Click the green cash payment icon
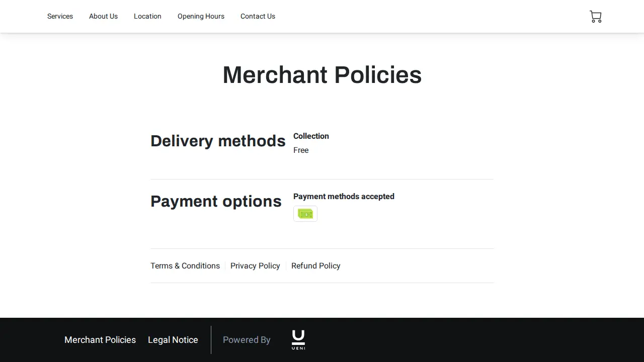 pyautogui.click(x=305, y=214)
